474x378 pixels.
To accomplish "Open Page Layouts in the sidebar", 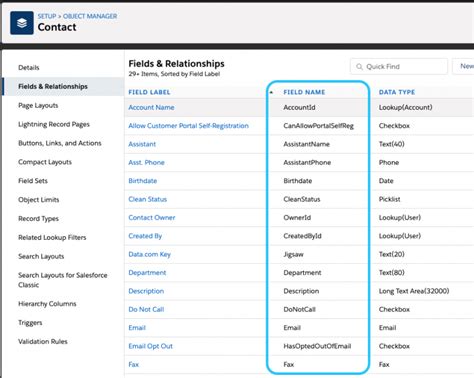I will click(x=38, y=106).
